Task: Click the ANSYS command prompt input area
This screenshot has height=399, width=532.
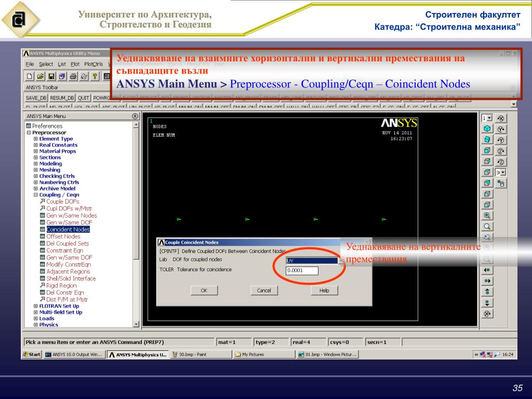Action: [119, 342]
